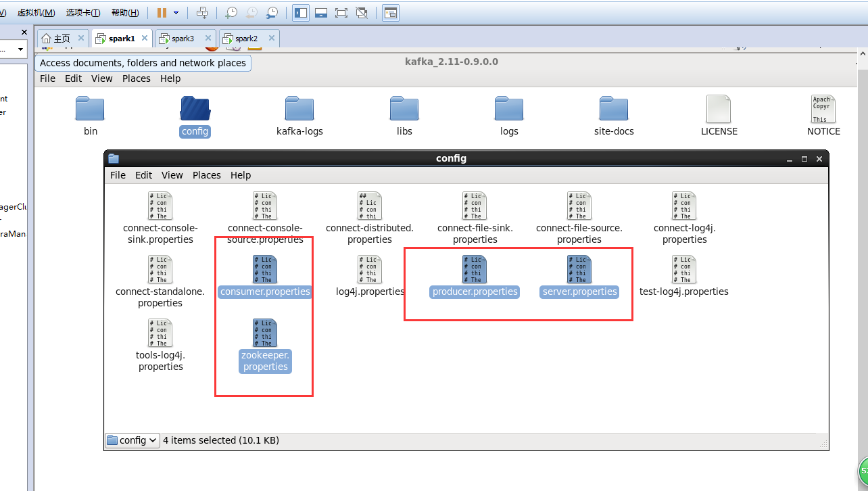Send Ctrl+Alt+Del to the virtual machine
Viewport: 868px width, 491px height.
tap(202, 12)
